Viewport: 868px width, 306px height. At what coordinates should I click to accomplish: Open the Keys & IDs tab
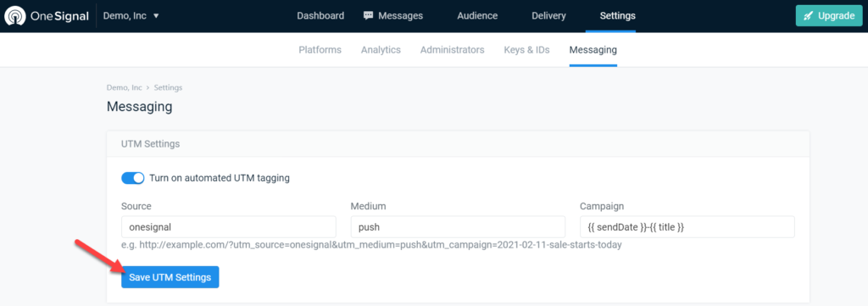[x=526, y=50]
